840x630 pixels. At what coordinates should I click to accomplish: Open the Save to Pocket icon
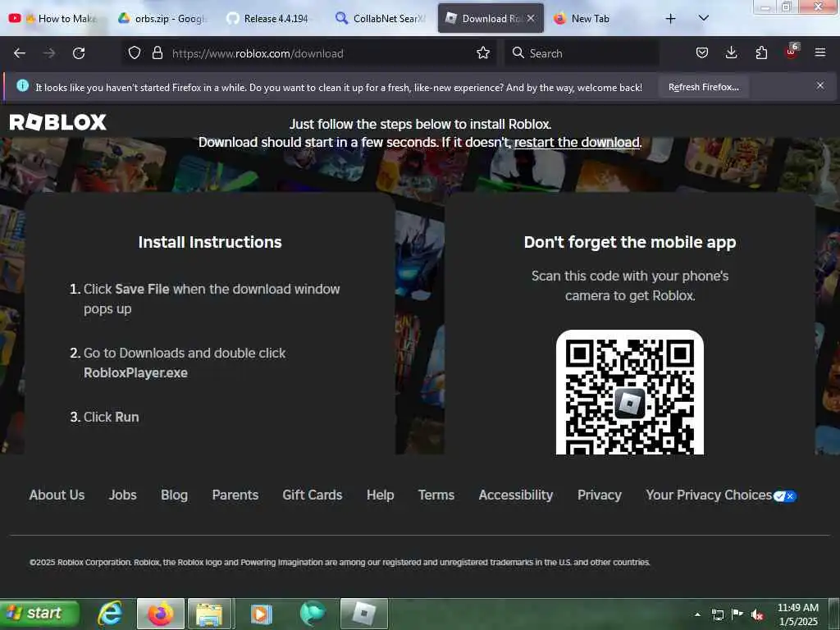[x=702, y=53]
